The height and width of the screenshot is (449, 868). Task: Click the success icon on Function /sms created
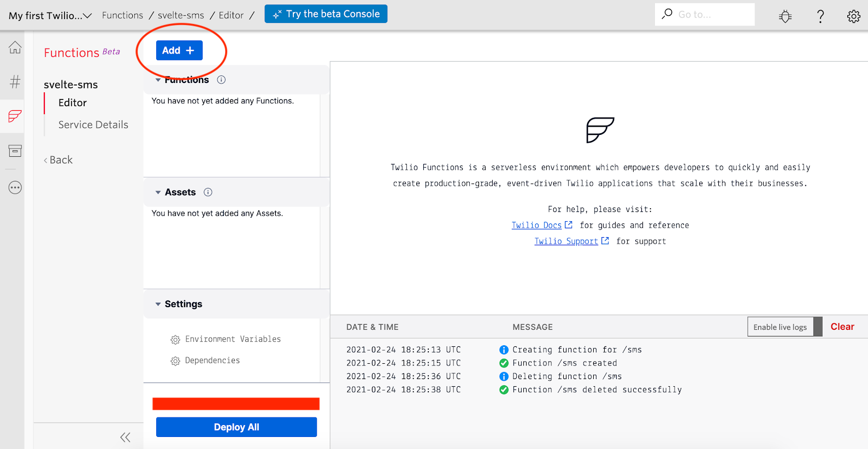click(x=504, y=363)
